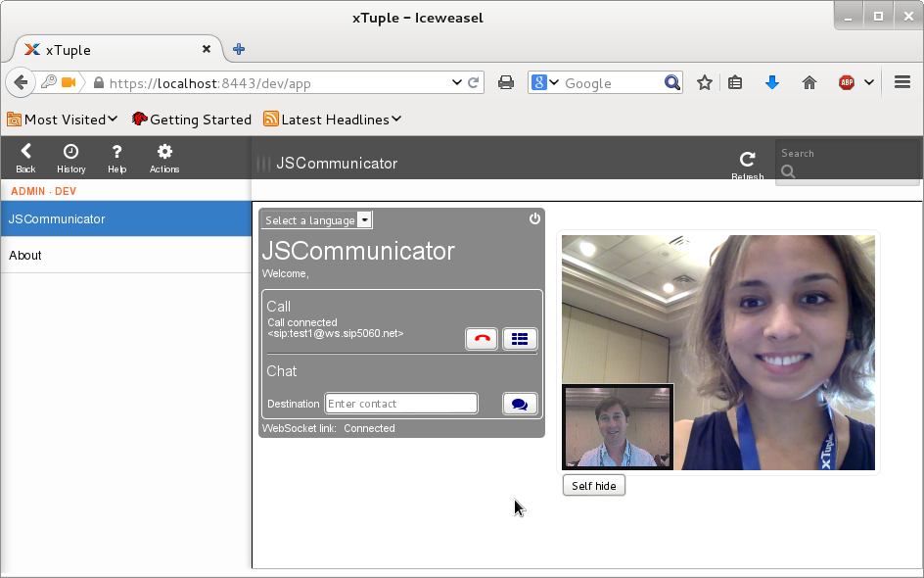Bookmark this page with the star icon
Viewport: 924px width, 578px height.
[704, 82]
